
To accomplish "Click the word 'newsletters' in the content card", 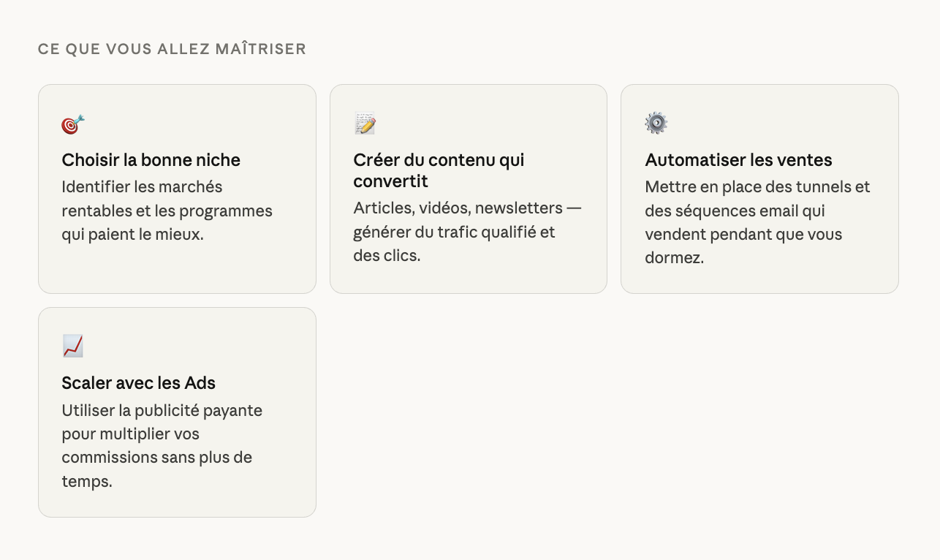I will coord(518,208).
